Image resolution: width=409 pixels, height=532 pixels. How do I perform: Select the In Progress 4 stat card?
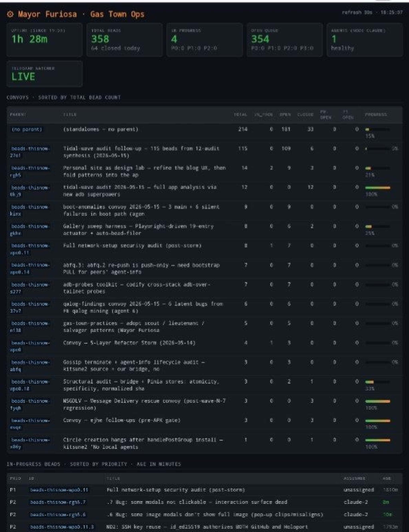pyautogui.click(x=204, y=40)
